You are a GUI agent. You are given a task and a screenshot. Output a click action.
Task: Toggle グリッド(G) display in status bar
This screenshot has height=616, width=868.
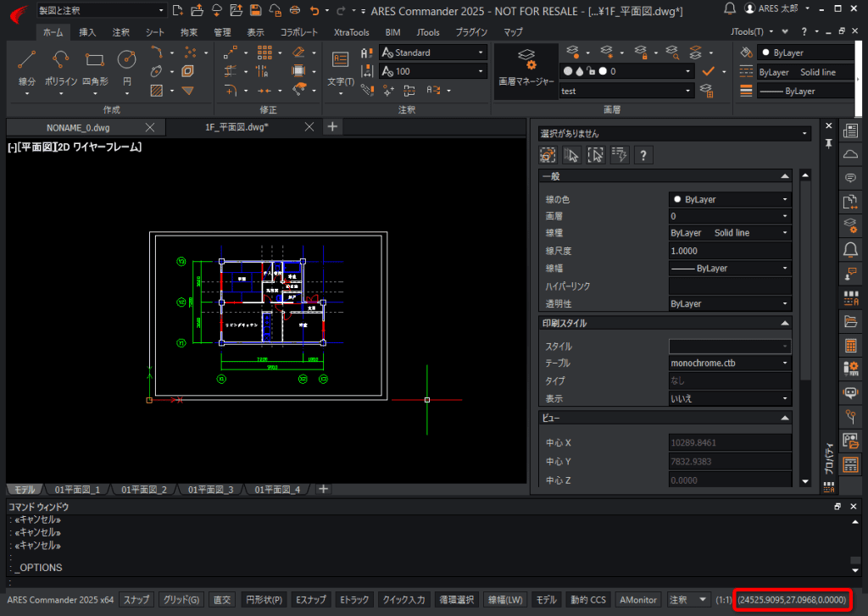click(x=181, y=599)
